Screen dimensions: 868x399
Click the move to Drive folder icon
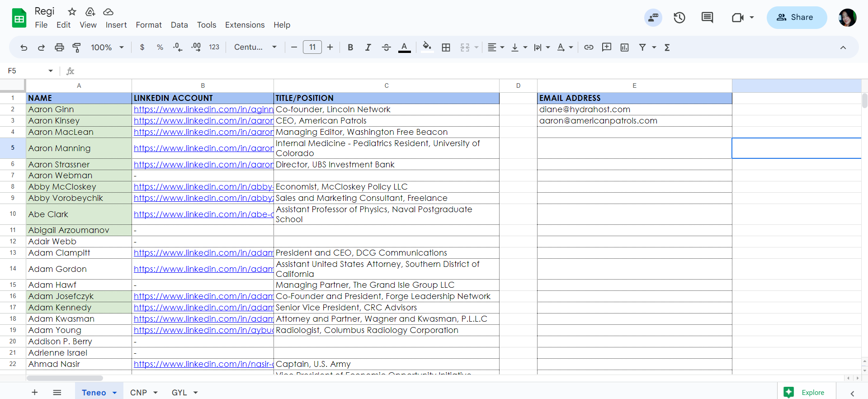coord(90,12)
